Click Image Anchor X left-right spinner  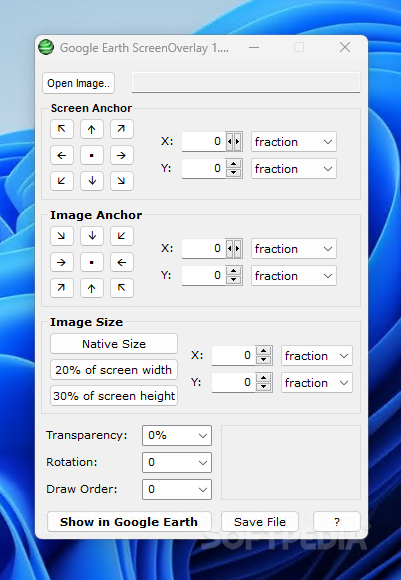pos(233,248)
